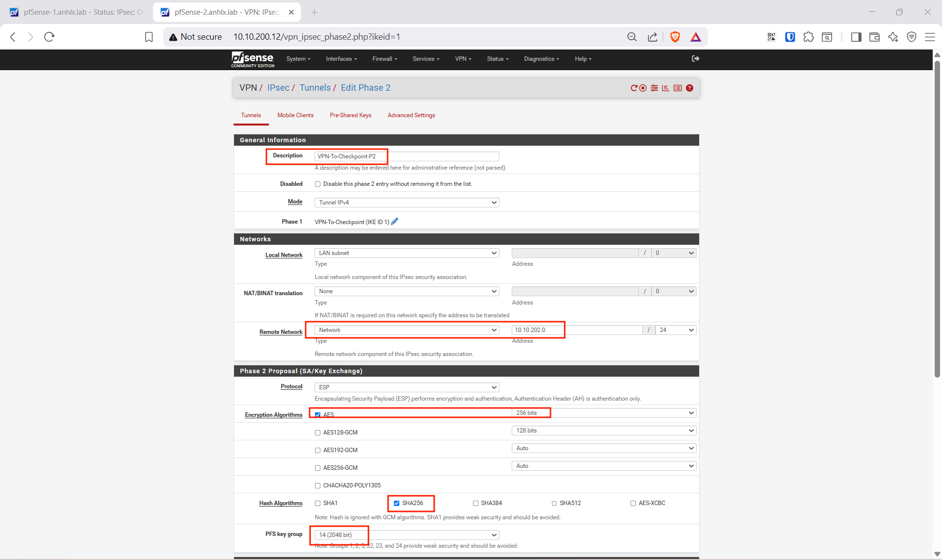
Task: Check the SHA384 hash checkbox
Action: click(475, 503)
